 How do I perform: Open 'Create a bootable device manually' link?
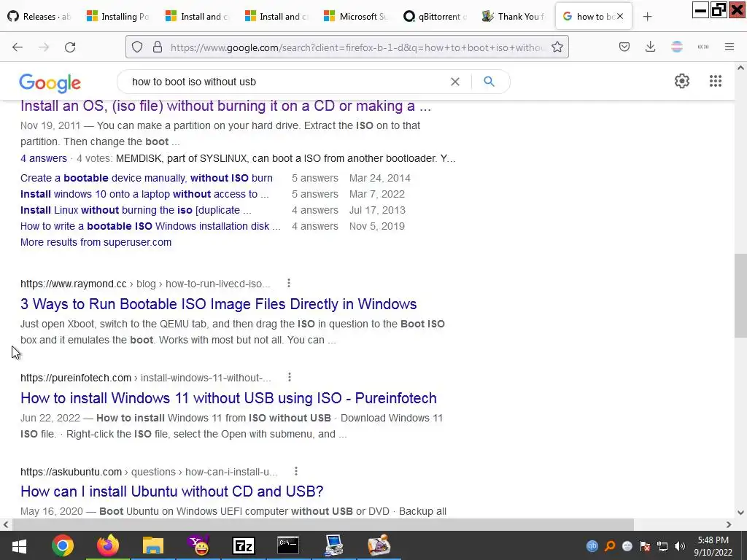pyautogui.click(x=146, y=178)
